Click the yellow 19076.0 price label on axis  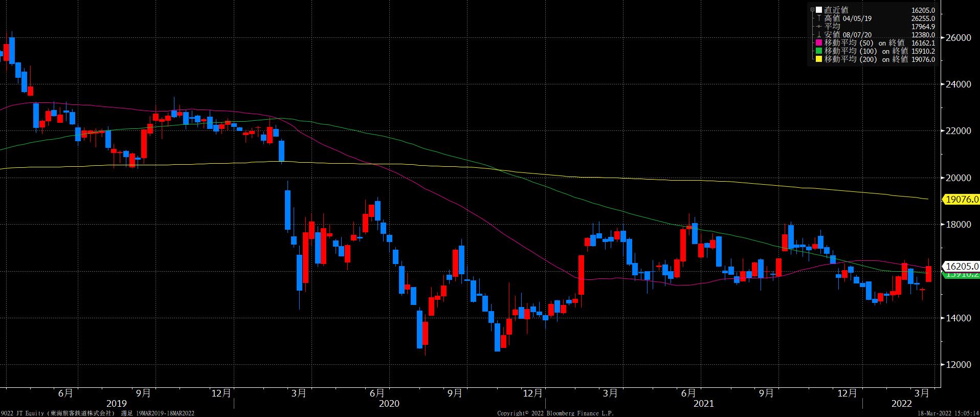[x=962, y=199]
